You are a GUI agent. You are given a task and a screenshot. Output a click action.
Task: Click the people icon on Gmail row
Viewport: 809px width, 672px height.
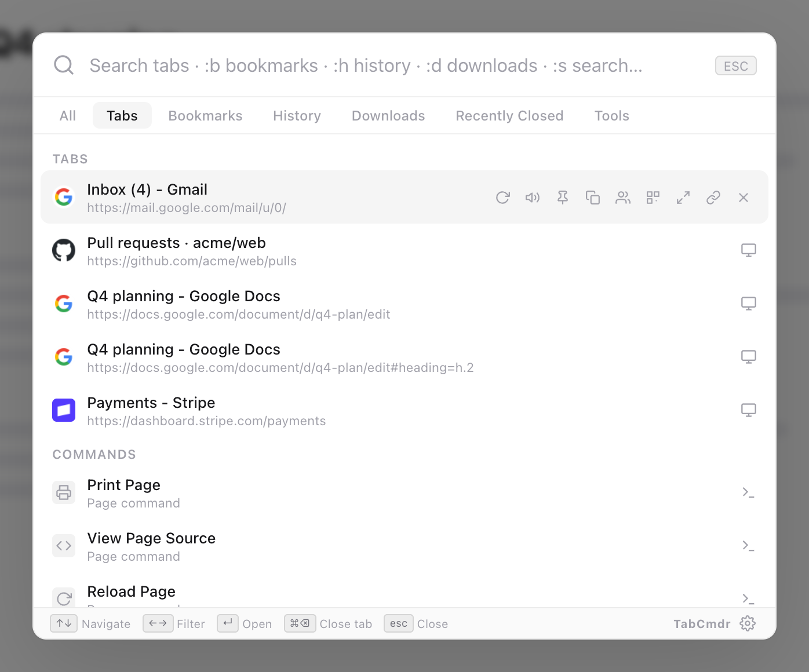point(623,198)
